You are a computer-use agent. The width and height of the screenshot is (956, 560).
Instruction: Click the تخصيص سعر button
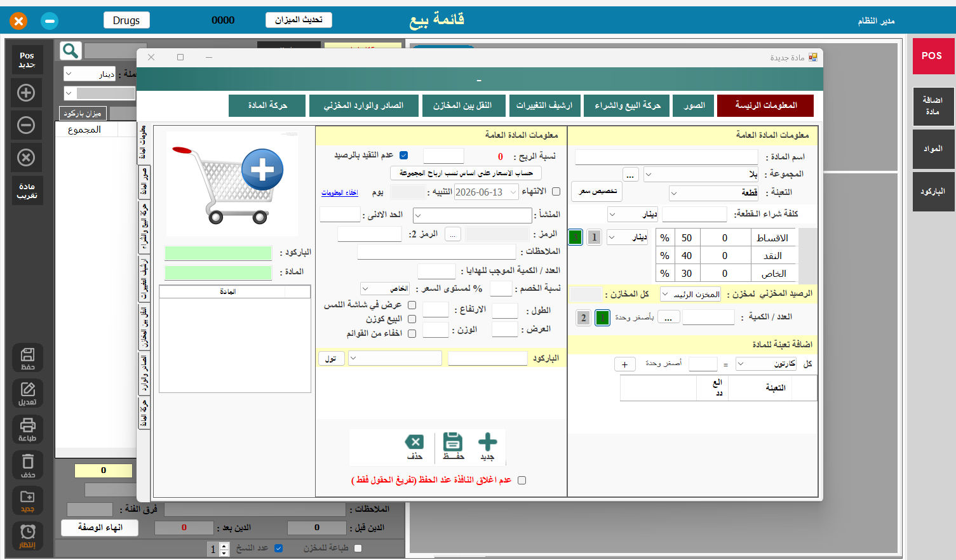coord(597,191)
